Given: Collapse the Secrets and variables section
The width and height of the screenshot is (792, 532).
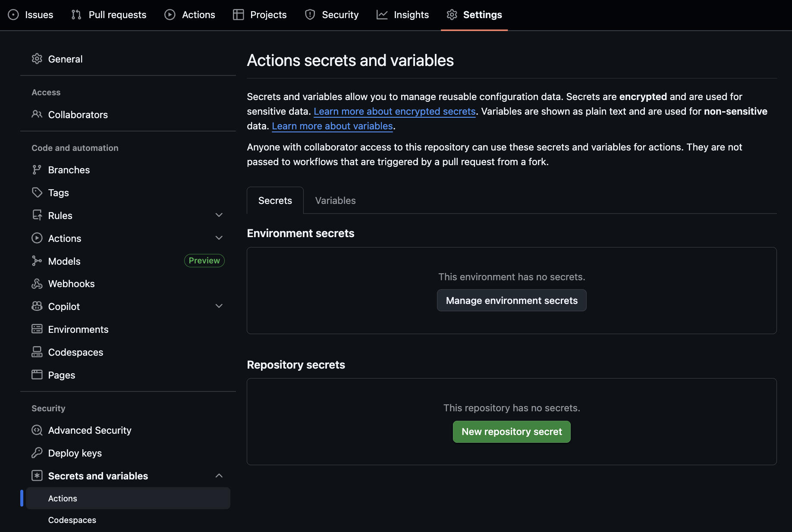Looking at the screenshot, I should coord(219,476).
